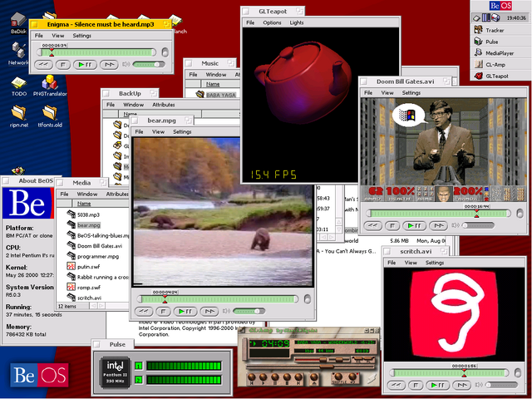Toggle play/pause in Enigma mp3 player

(x=85, y=65)
